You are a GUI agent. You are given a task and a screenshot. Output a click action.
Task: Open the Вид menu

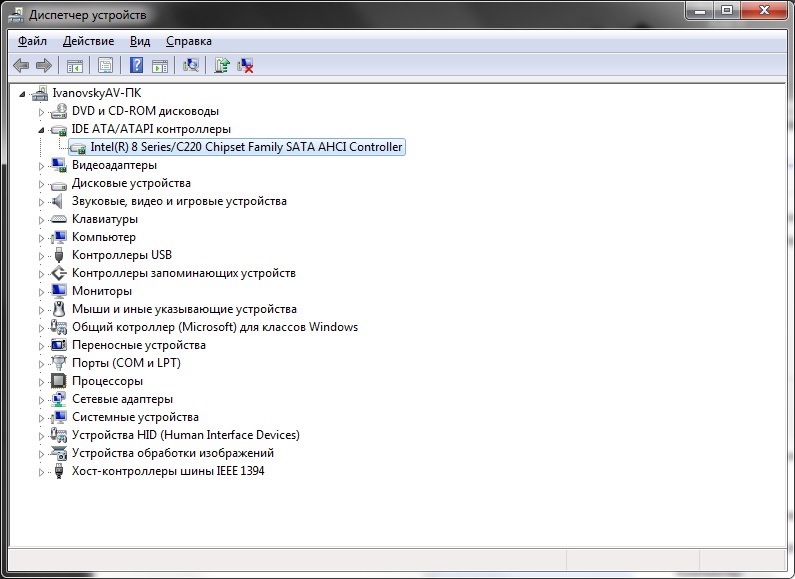click(140, 41)
